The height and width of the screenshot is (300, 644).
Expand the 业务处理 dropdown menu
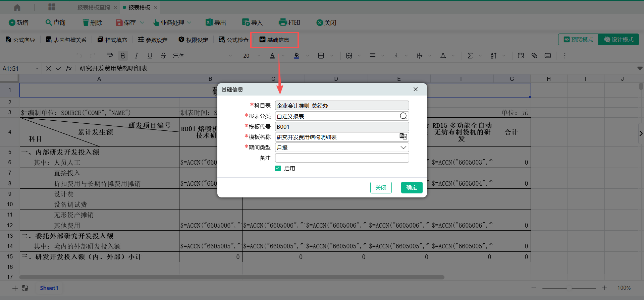pyautogui.click(x=172, y=23)
